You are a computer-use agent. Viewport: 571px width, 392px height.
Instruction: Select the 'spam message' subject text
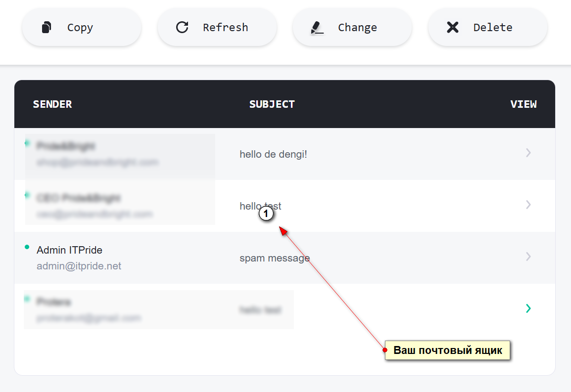(x=275, y=258)
